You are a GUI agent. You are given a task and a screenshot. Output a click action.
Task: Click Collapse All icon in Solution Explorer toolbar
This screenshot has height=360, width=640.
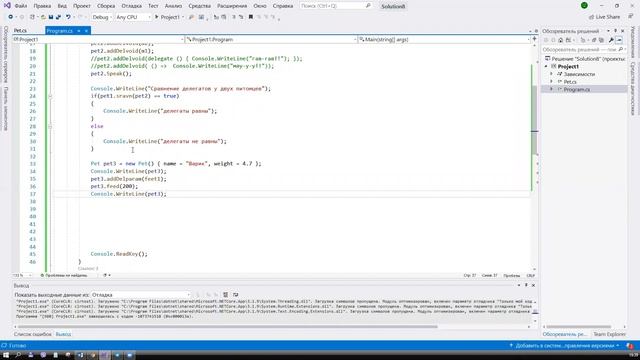(x=594, y=40)
